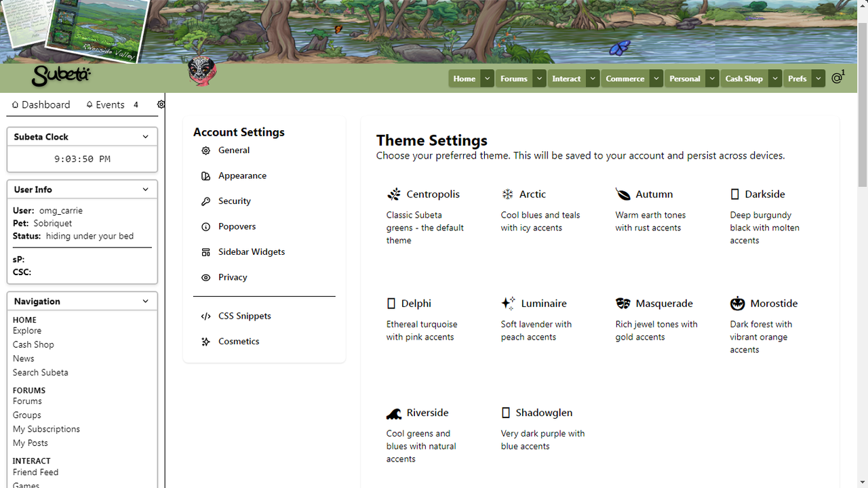Image resolution: width=868 pixels, height=488 pixels.
Task: Click the Arctic snowflake icon
Action: tap(508, 195)
